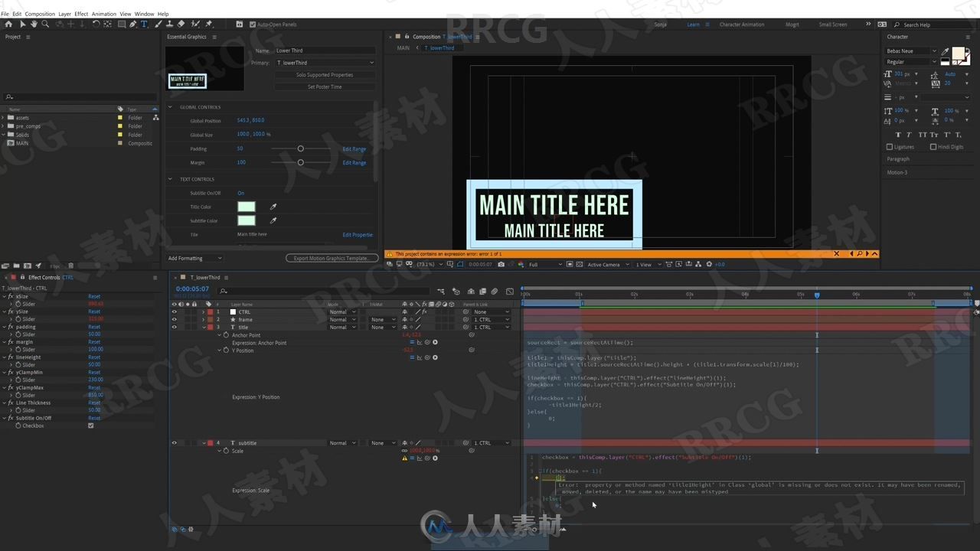
Task: Click the Y Position expression pick whip
Action: [427, 357]
